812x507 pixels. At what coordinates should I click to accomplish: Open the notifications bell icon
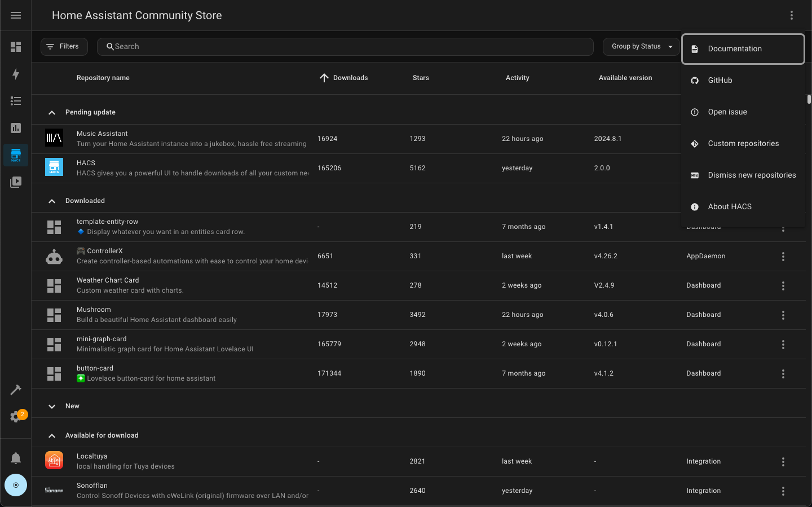pos(15,457)
